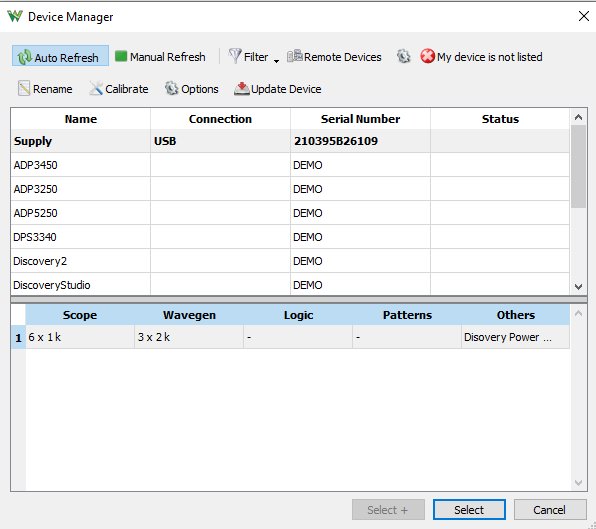Viewport: 596px width, 529px height.
Task: Toggle Auto Refresh mode
Action: point(60,56)
